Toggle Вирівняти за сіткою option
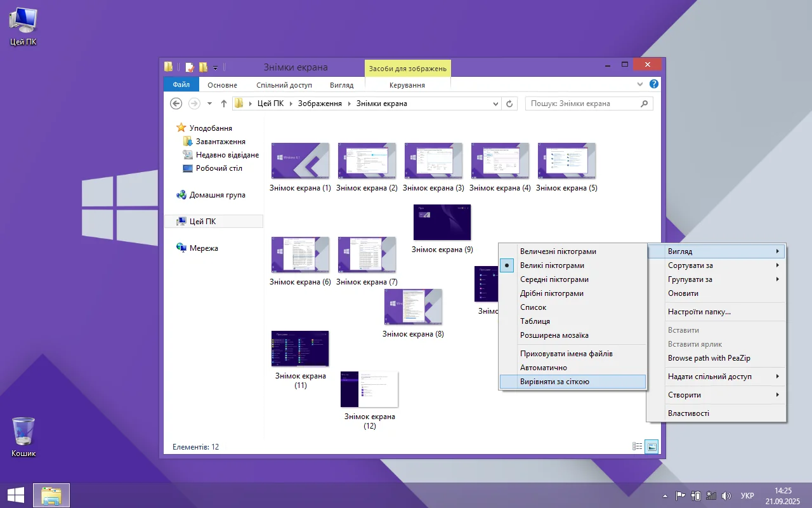Image resolution: width=812 pixels, height=508 pixels. pos(554,382)
